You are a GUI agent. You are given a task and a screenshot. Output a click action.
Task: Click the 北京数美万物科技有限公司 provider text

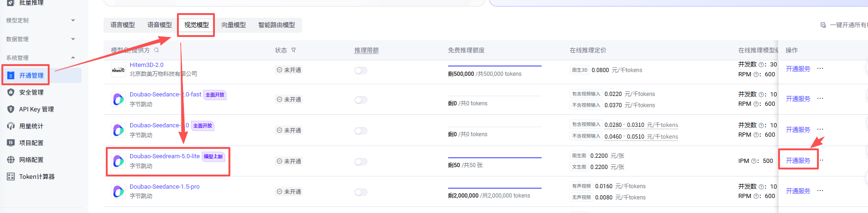click(x=163, y=74)
